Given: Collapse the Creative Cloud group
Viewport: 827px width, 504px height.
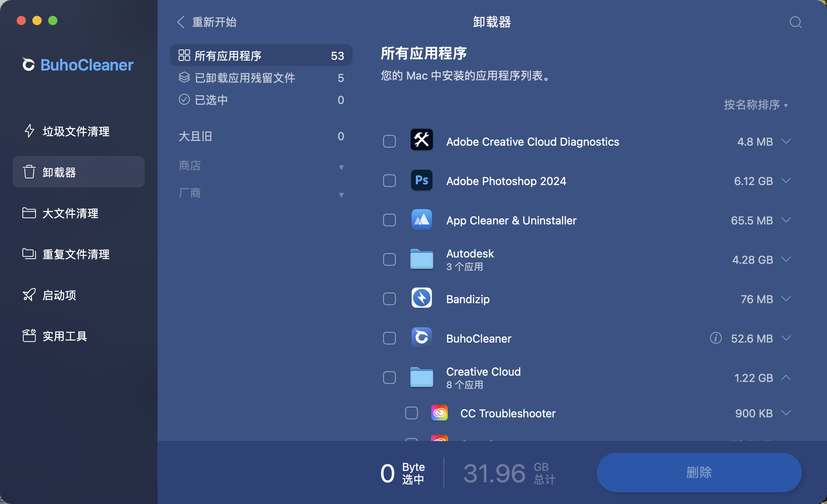Looking at the screenshot, I should click(786, 377).
